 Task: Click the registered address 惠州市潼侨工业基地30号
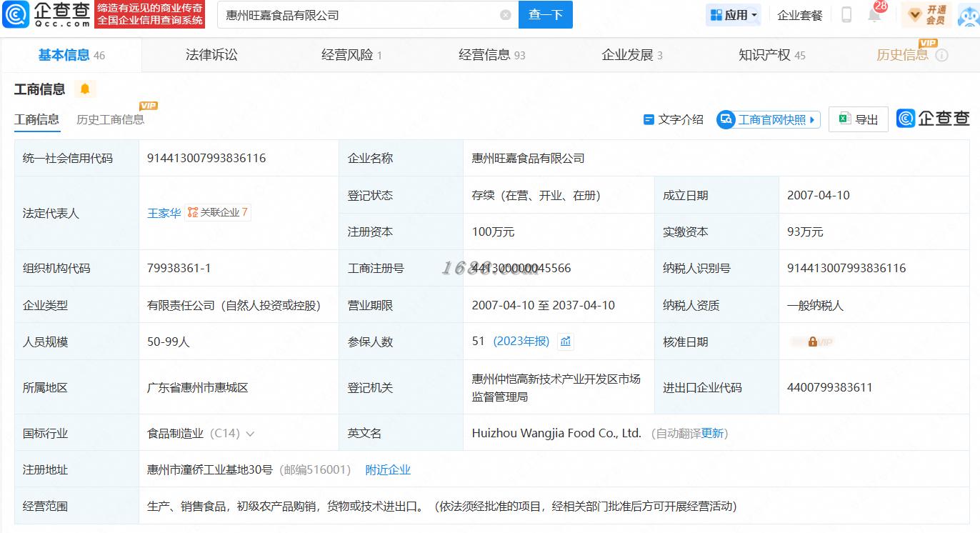click(x=210, y=470)
